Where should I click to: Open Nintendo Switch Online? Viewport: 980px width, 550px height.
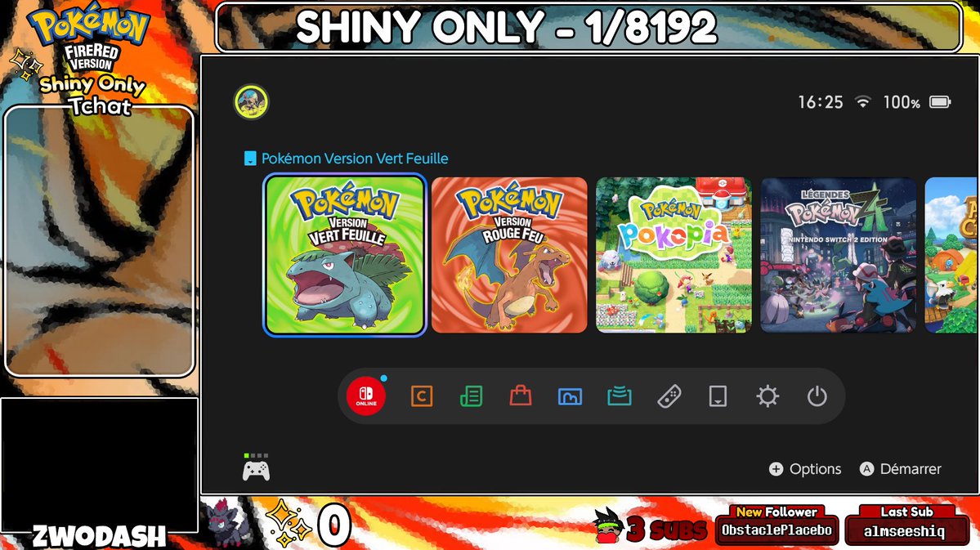tap(366, 396)
